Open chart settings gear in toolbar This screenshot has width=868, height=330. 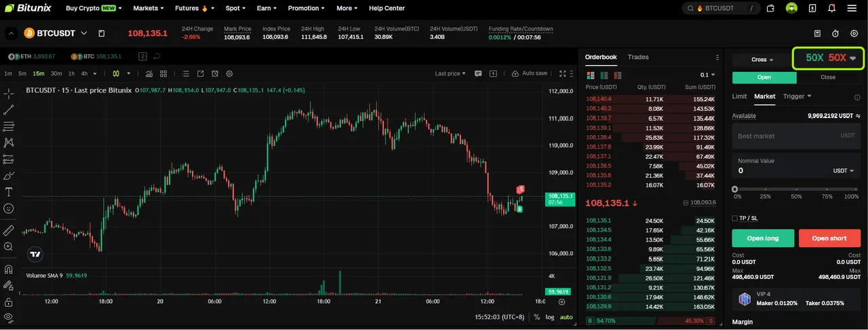229,73
